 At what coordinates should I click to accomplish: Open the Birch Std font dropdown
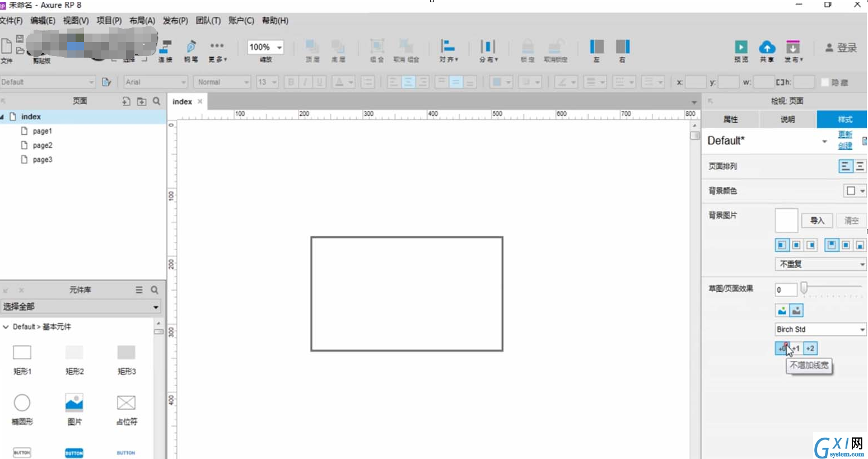(821, 329)
